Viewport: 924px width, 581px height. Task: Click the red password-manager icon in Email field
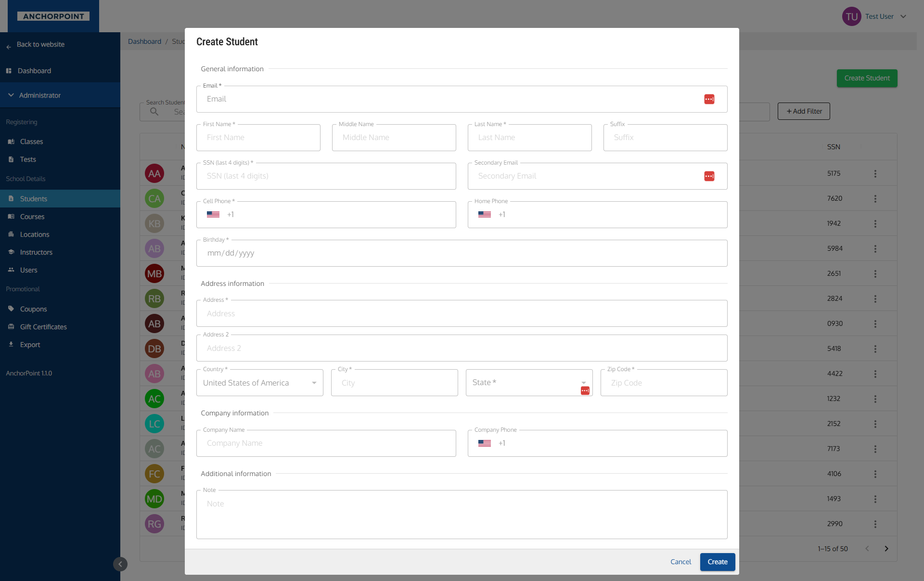709,99
